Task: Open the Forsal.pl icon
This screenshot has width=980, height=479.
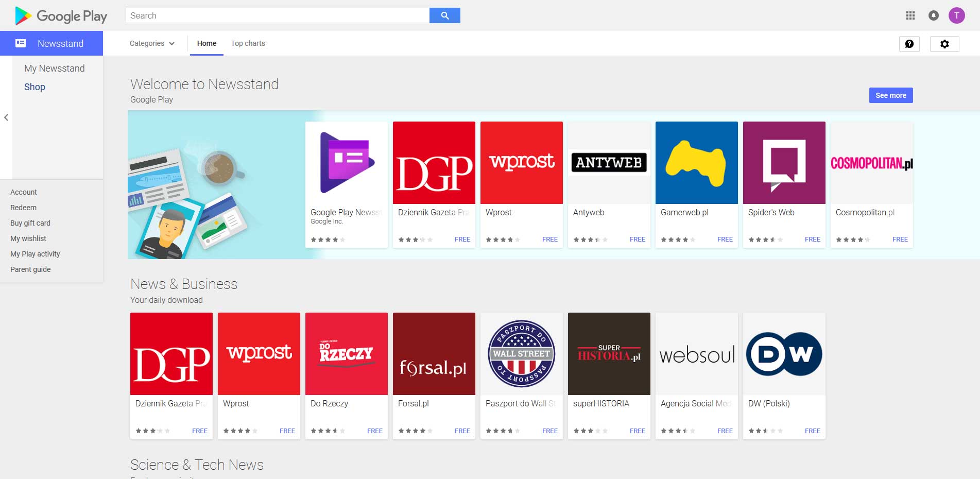Action: point(434,354)
